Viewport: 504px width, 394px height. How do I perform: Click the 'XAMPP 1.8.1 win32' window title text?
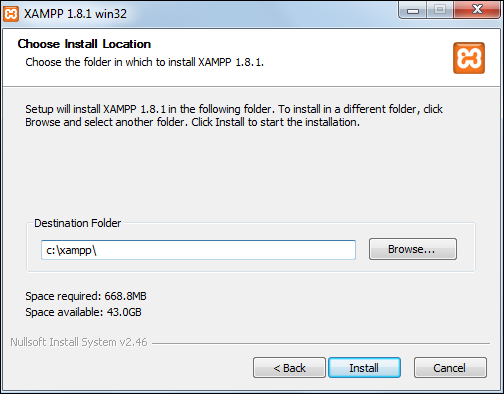coord(75,14)
